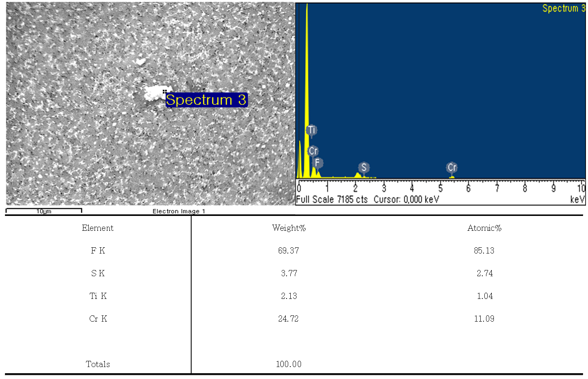
Task: Click the Ti peak label in the spectrum
Action: pos(311,130)
